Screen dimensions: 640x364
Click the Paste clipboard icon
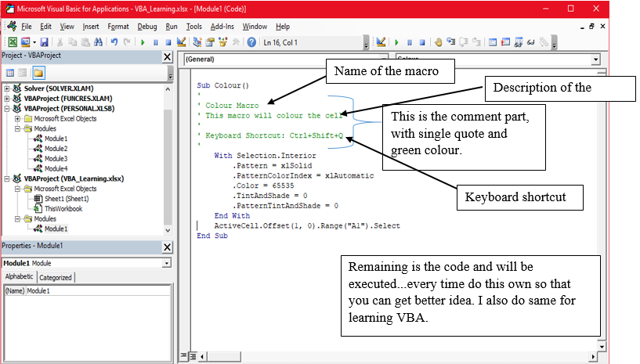pos(85,42)
